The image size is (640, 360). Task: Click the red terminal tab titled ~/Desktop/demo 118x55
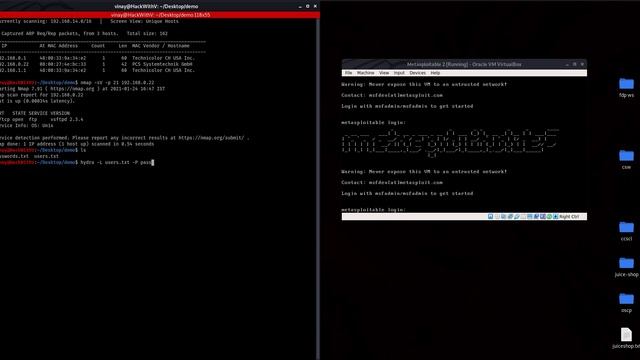point(160,15)
